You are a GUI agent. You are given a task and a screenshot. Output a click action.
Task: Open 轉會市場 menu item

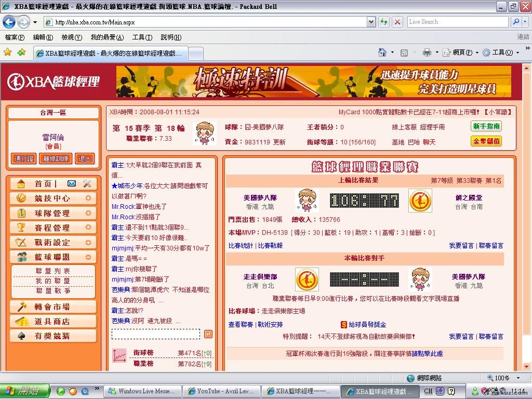click(x=54, y=307)
